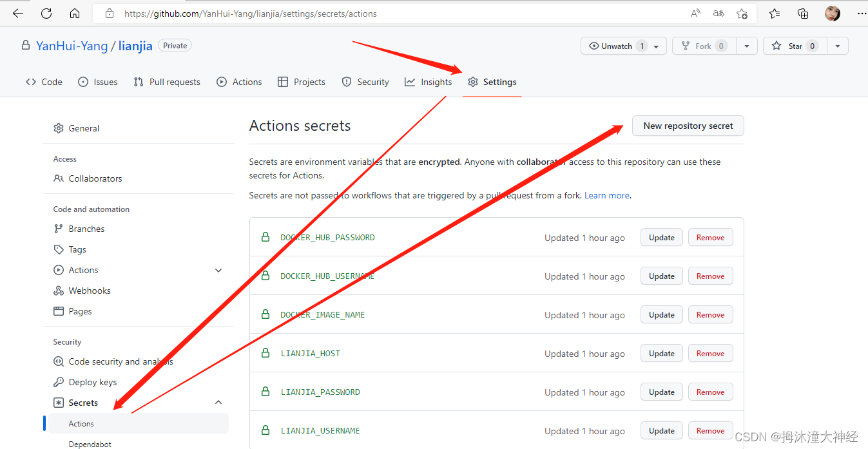Update the LIANJIA_PASSWORD secret
Viewport: 868px width, 449px height.
662,392
